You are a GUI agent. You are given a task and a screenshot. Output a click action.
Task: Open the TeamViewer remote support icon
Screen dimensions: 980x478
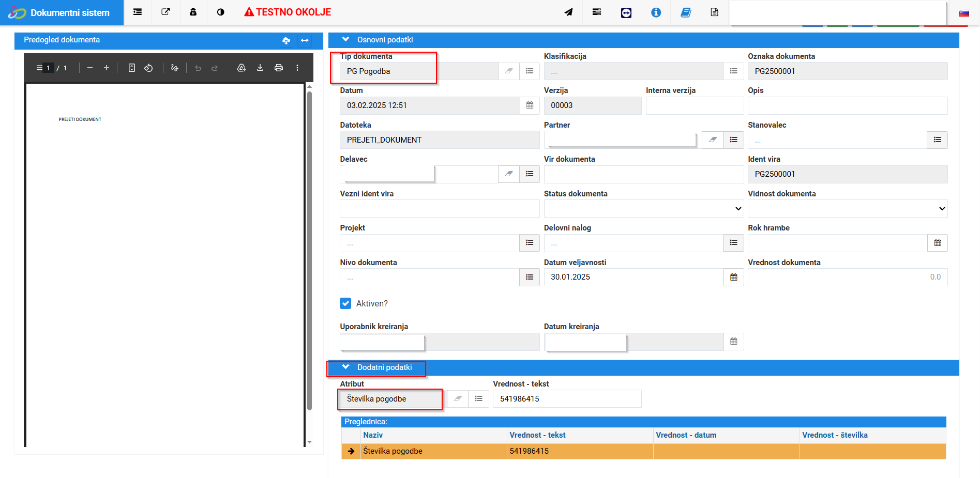(x=626, y=12)
